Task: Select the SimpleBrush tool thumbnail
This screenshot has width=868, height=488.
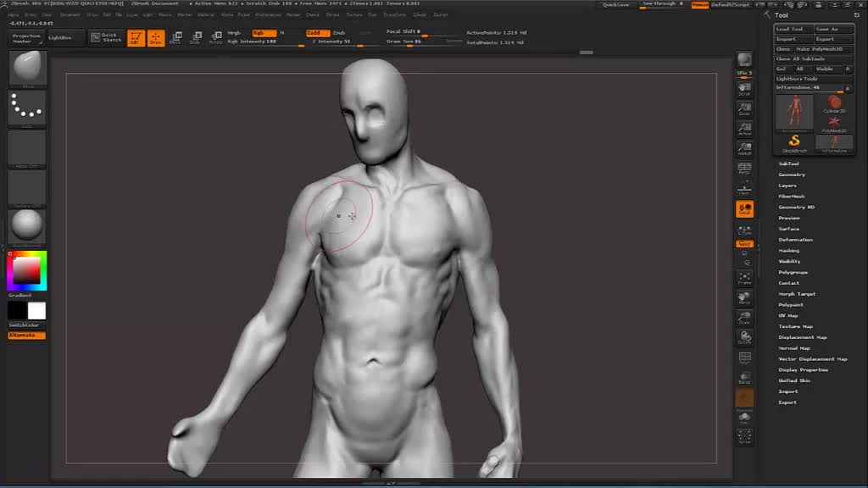Action: click(794, 143)
